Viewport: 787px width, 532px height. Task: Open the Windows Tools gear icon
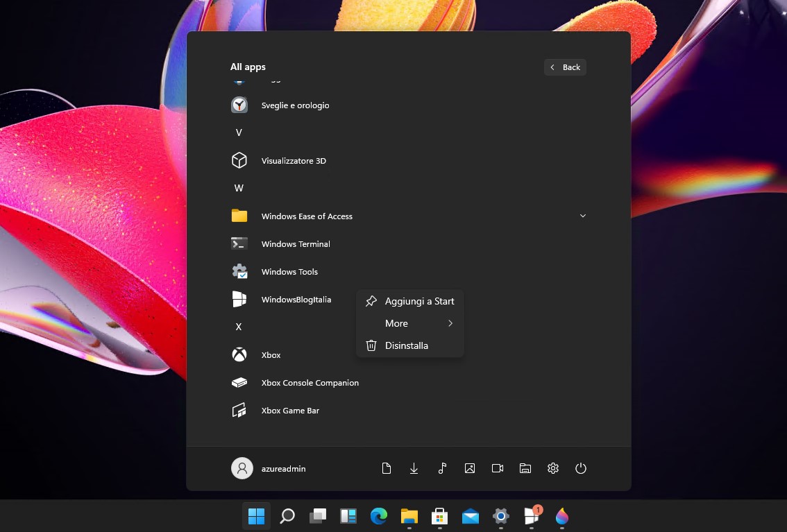239,271
